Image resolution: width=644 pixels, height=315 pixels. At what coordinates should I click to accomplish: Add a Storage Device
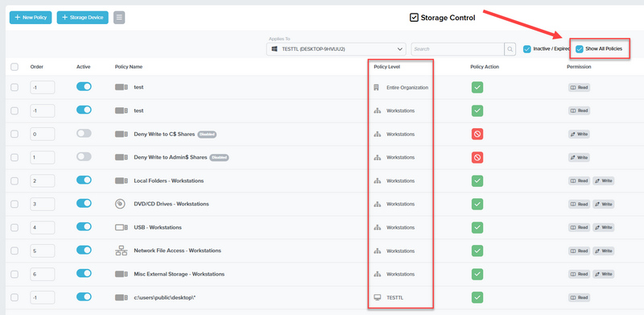83,18
